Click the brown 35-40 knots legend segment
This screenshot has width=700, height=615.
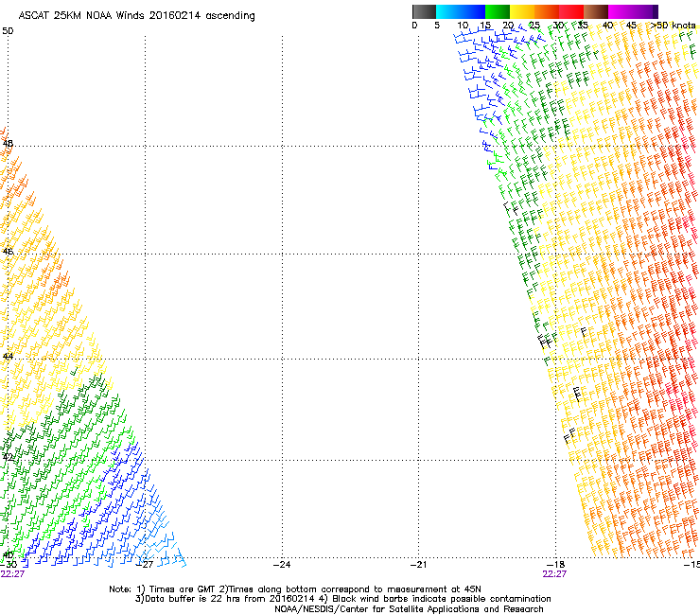point(596,11)
